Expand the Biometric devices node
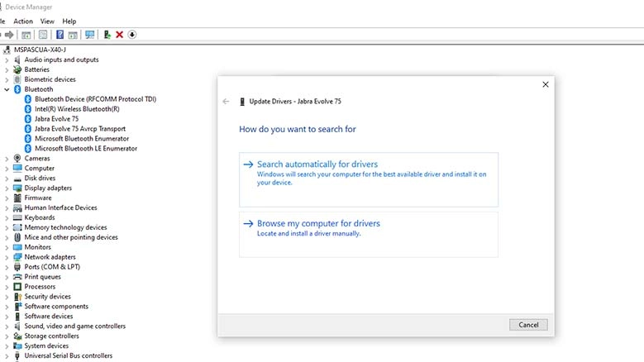This screenshot has width=644, height=362. pos(7,79)
